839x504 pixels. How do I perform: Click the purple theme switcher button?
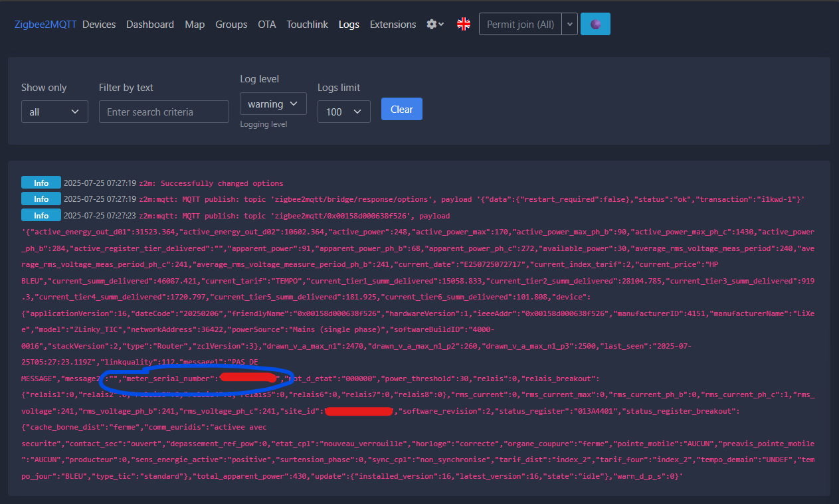[595, 24]
